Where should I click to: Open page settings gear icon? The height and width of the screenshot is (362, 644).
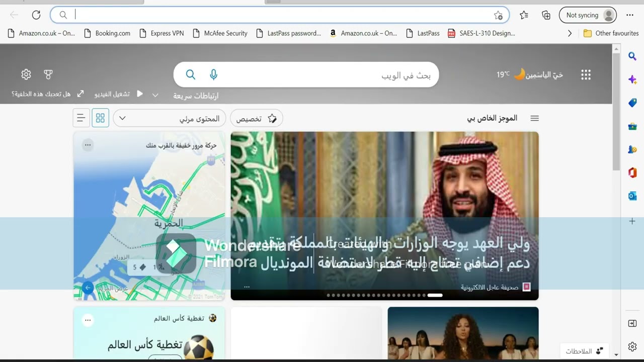pos(26,74)
